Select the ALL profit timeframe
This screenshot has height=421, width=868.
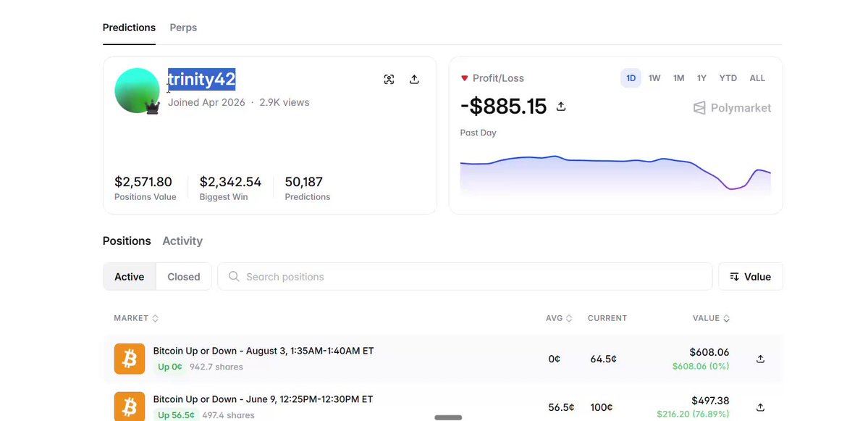(x=757, y=78)
